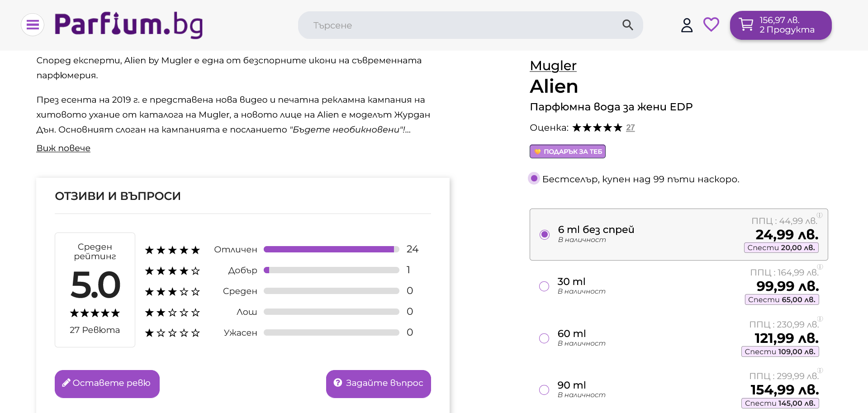Click the two-star Лош rating row stars
This screenshot has height=413, width=868.
coord(172,313)
